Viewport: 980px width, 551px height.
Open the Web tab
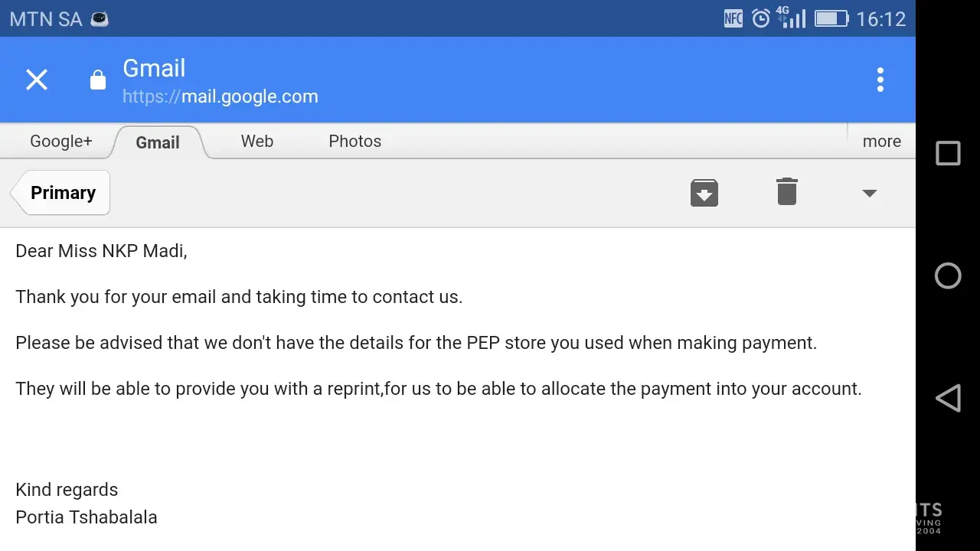pos(256,142)
